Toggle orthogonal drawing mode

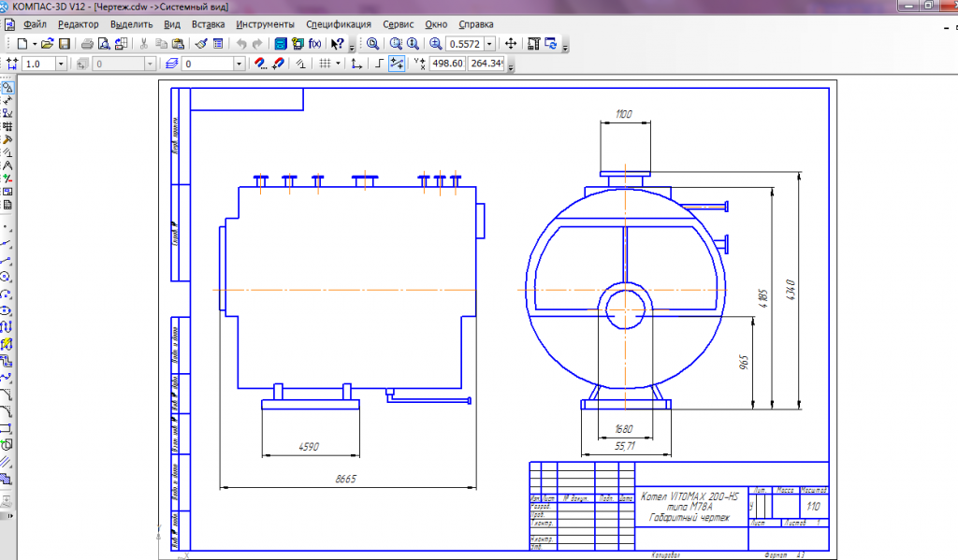[x=379, y=64]
